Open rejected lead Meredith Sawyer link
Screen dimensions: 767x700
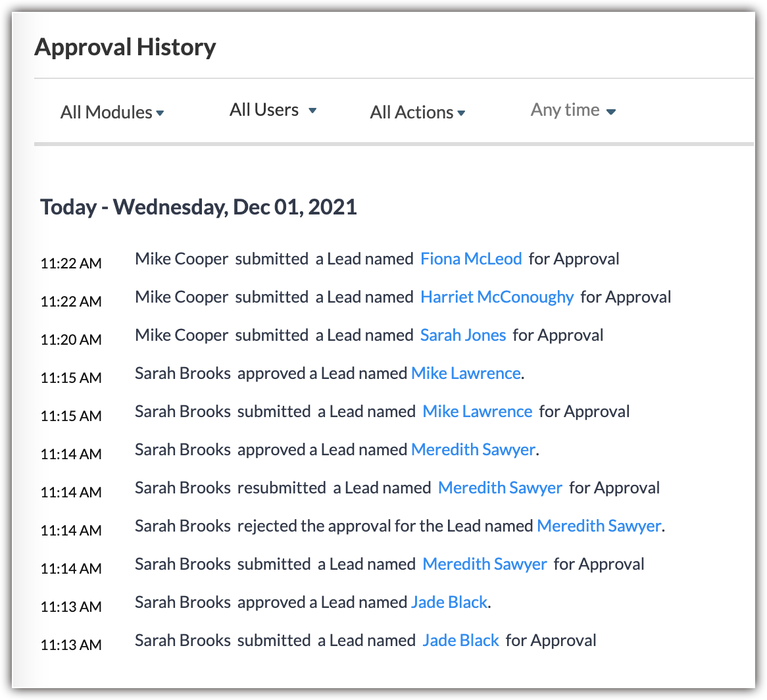coord(599,526)
